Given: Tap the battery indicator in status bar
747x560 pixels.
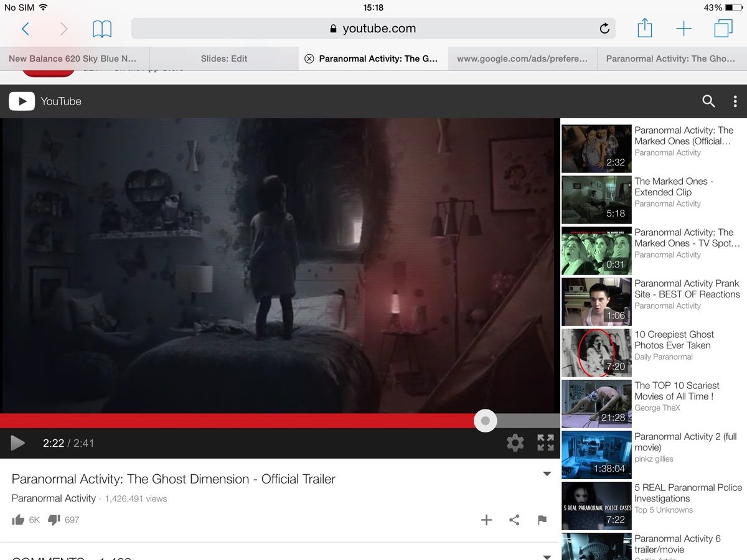Looking at the screenshot, I should [734, 7].
